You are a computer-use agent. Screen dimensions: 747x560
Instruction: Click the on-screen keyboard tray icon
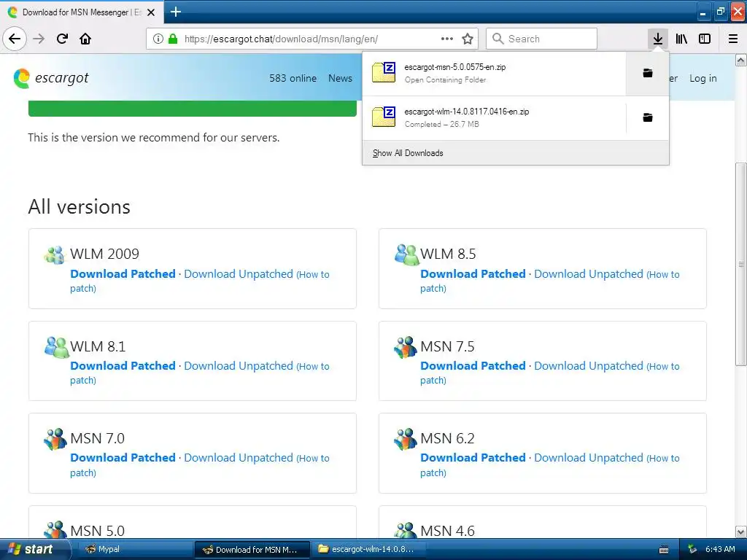click(664, 550)
